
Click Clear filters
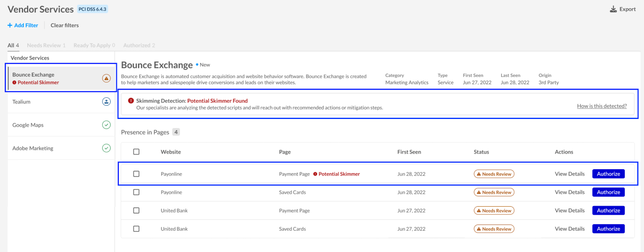[65, 25]
